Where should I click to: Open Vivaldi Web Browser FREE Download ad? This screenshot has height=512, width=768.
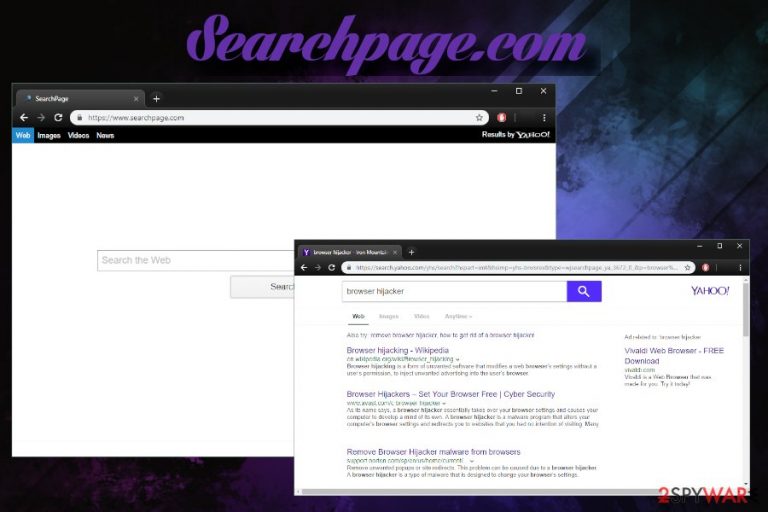tap(674, 356)
